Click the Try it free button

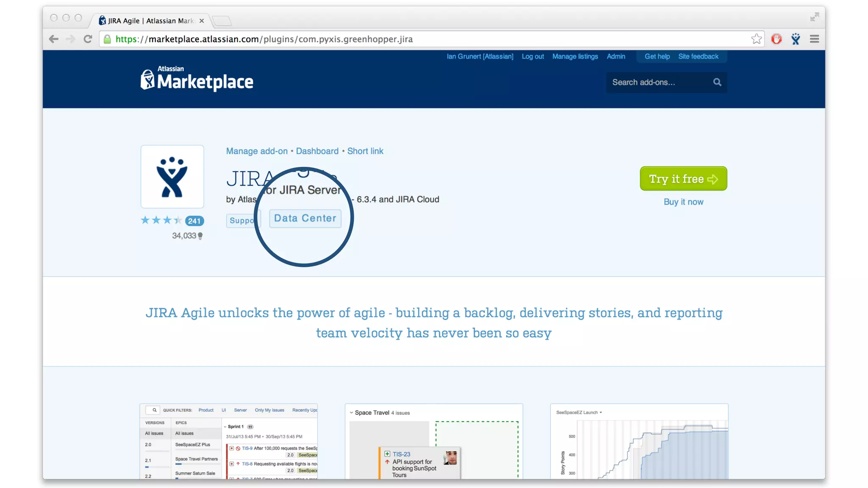[x=683, y=179]
